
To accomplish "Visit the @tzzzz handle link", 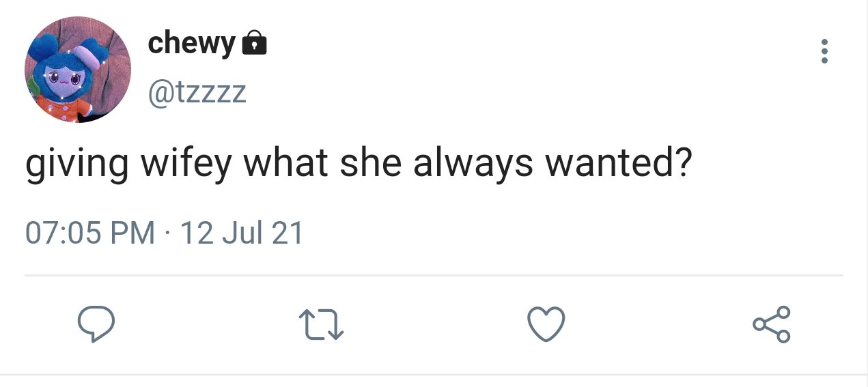I will [197, 92].
